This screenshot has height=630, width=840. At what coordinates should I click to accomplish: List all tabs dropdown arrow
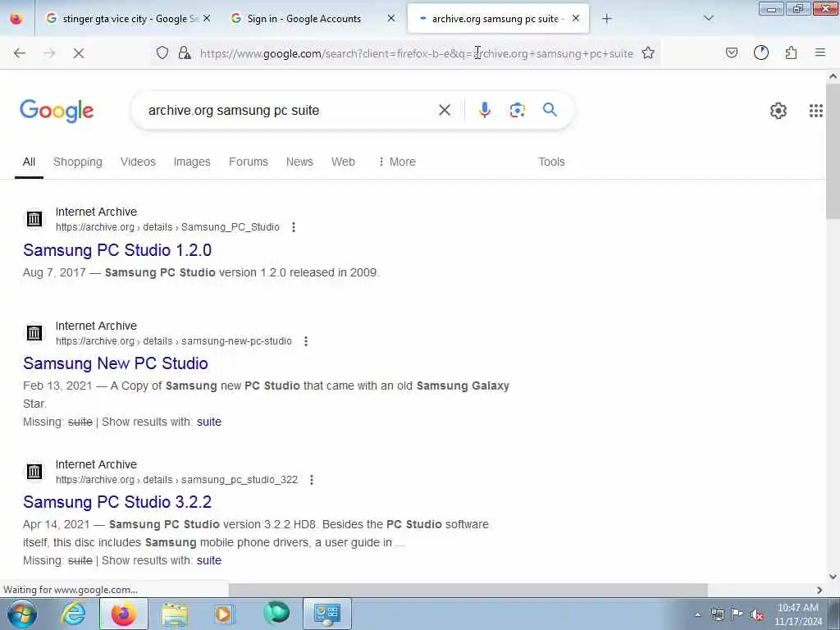click(x=709, y=19)
